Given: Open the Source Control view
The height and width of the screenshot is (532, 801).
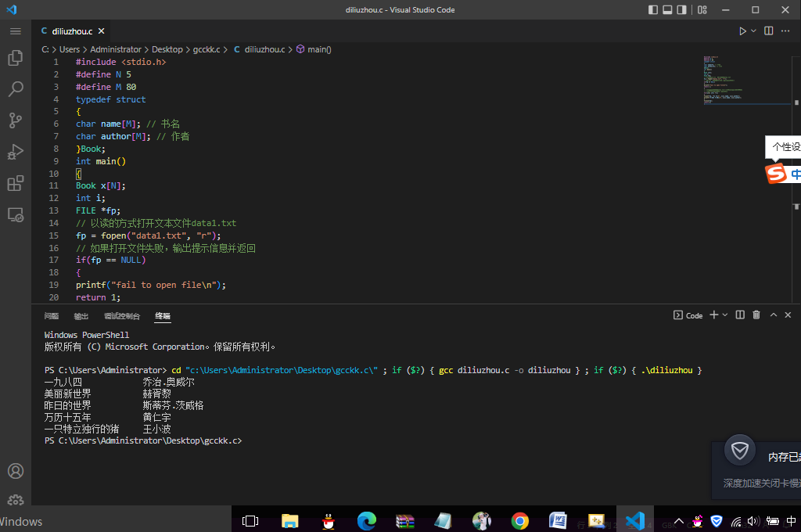Looking at the screenshot, I should [x=15, y=120].
